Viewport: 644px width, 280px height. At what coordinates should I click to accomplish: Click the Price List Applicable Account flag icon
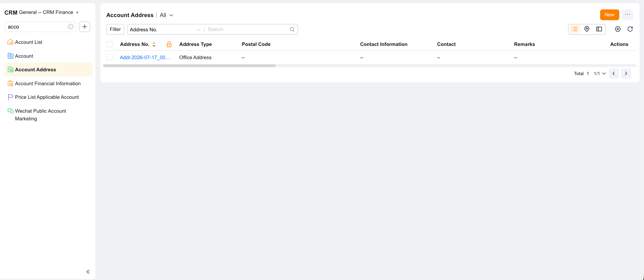pyautogui.click(x=10, y=97)
